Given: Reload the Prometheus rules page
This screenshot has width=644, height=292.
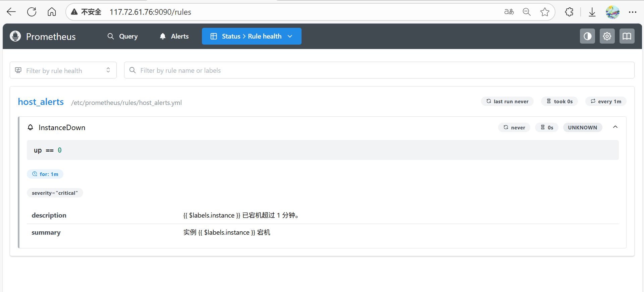Looking at the screenshot, I should click(32, 12).
